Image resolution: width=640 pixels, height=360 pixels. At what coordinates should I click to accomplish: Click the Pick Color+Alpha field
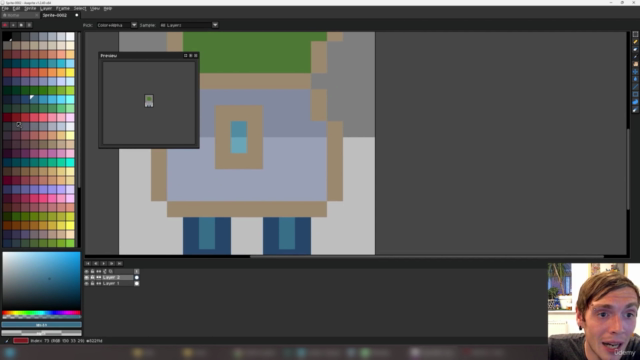click(x=113, y=25)
